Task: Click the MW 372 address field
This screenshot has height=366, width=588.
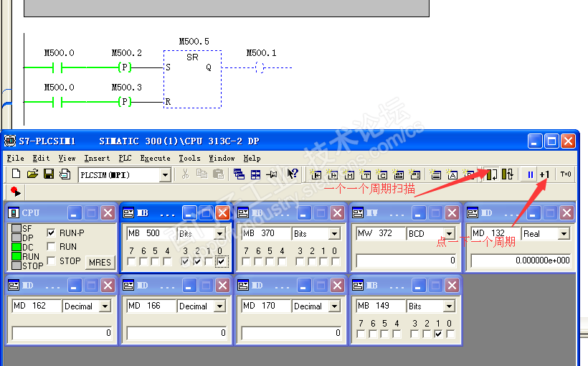Action: pyautogui.click(x=381, y=233)
